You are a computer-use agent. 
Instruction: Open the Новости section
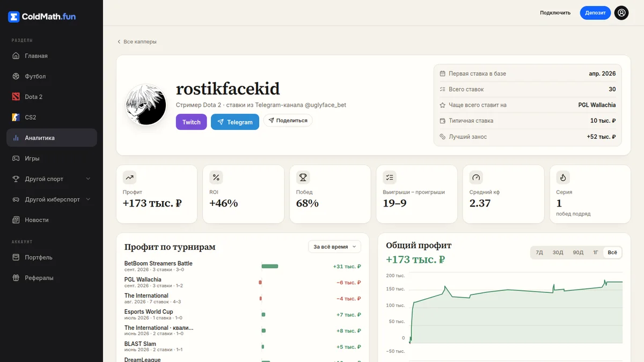pos(52,220)
